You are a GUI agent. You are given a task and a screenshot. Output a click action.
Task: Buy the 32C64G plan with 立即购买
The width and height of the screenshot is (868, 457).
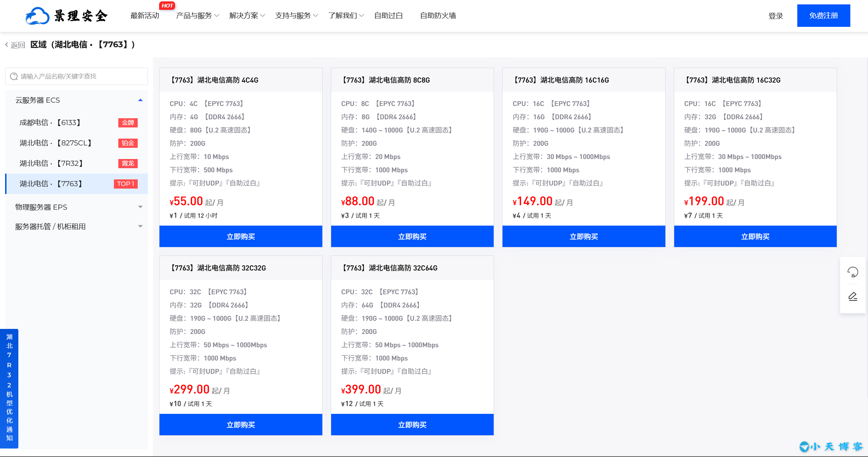click(x=412, y=425)
